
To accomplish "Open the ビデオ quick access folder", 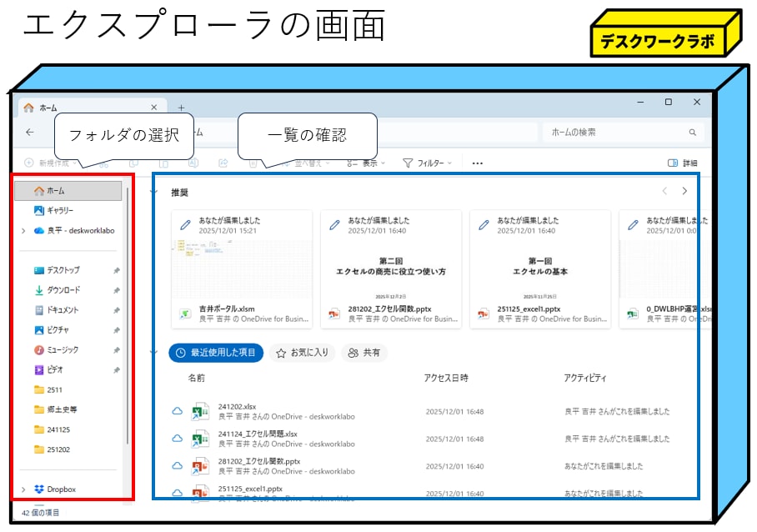I will [48, 369].
